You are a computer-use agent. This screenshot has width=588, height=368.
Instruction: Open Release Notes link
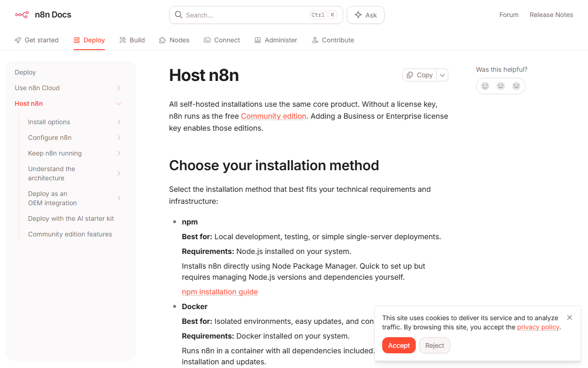pos(551,15)
